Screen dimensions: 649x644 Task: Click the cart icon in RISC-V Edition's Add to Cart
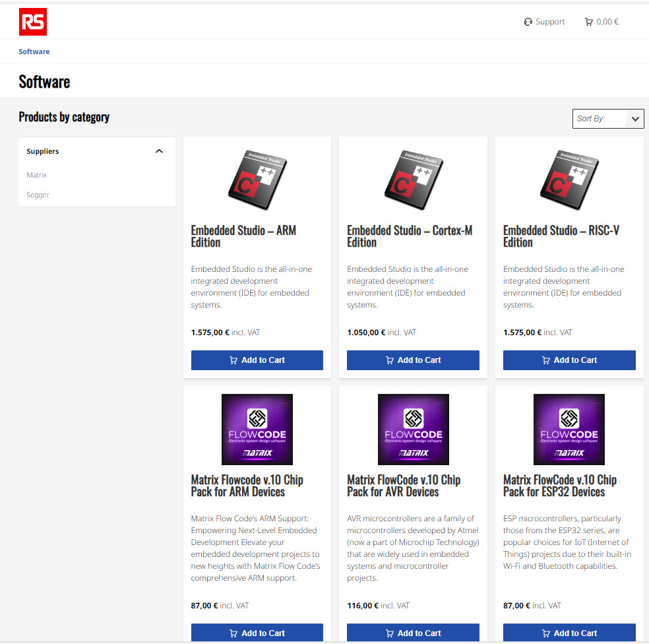coord(545,360)
